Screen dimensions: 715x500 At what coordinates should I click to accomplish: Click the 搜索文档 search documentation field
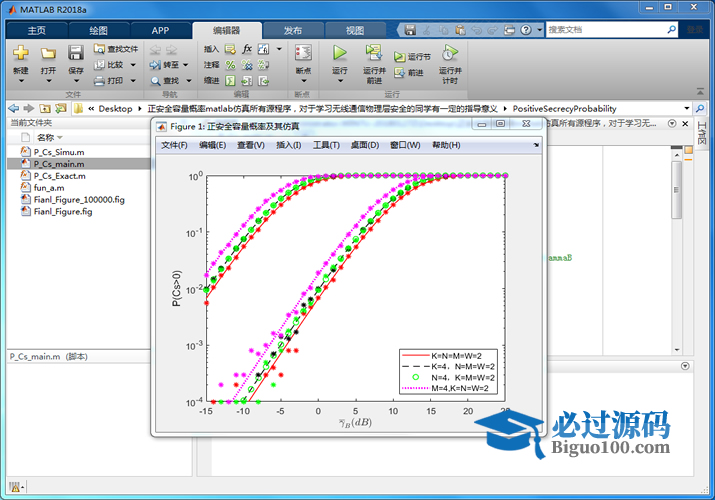coord(608,30)
